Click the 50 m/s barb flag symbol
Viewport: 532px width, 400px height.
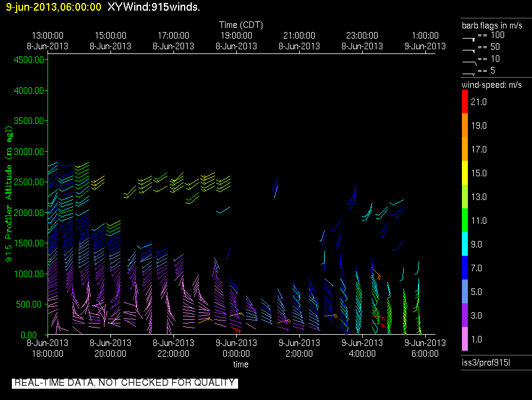coord(468,51)
